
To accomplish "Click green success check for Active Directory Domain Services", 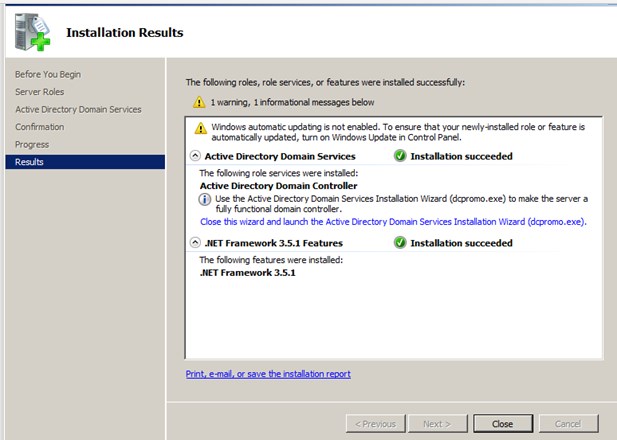I will coord(400,156).
